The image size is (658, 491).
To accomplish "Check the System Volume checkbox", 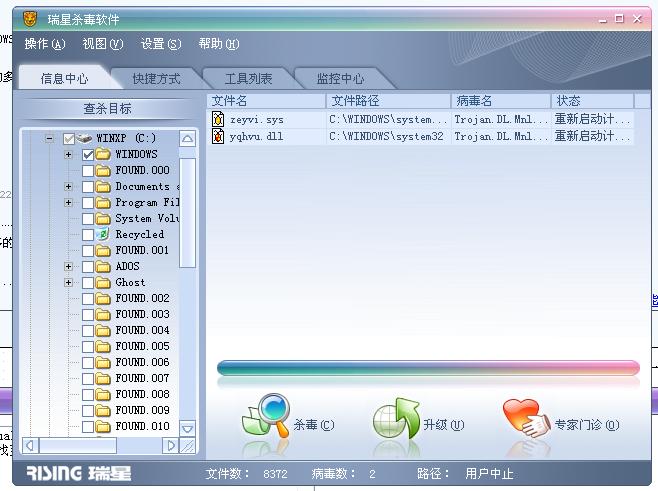I will coord(88,219).
